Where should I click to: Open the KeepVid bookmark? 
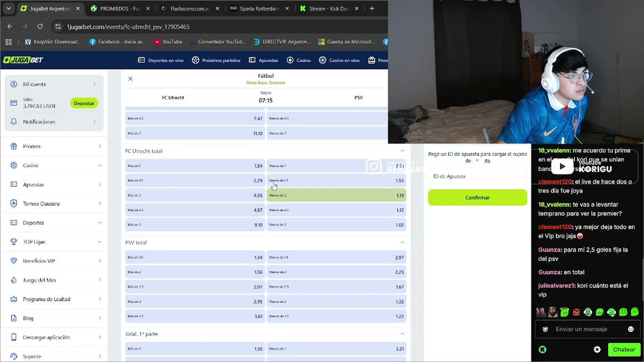[x=53, y=42]
